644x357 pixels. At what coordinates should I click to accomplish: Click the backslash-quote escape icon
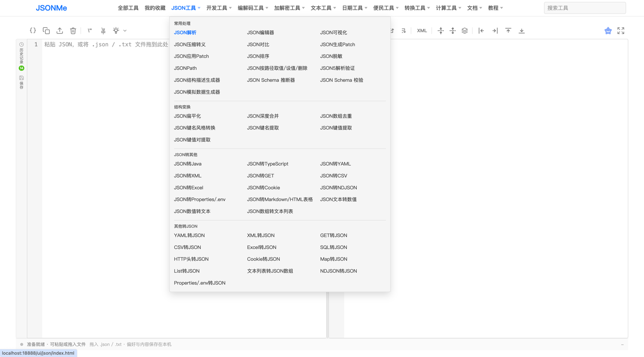(x=90, y=31)
